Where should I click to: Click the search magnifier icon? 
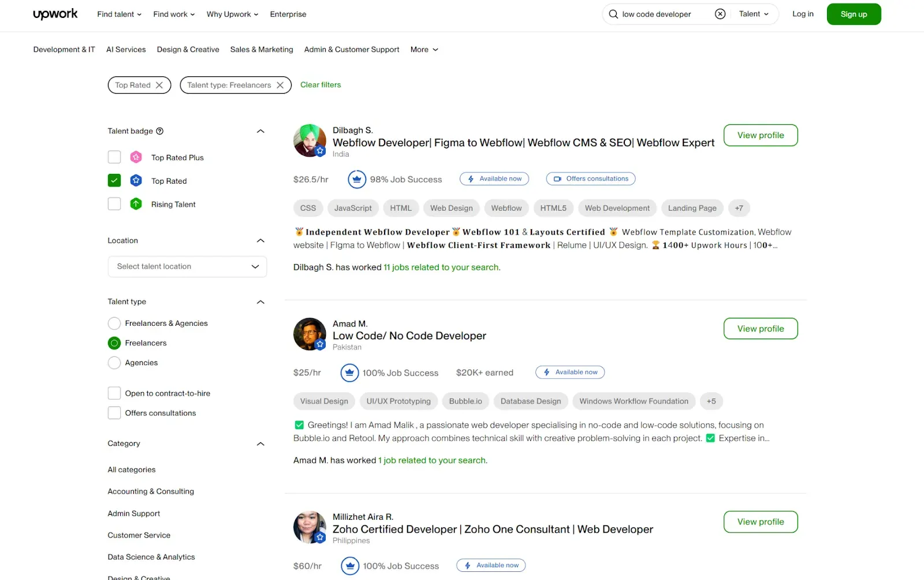tap(613, 14)
